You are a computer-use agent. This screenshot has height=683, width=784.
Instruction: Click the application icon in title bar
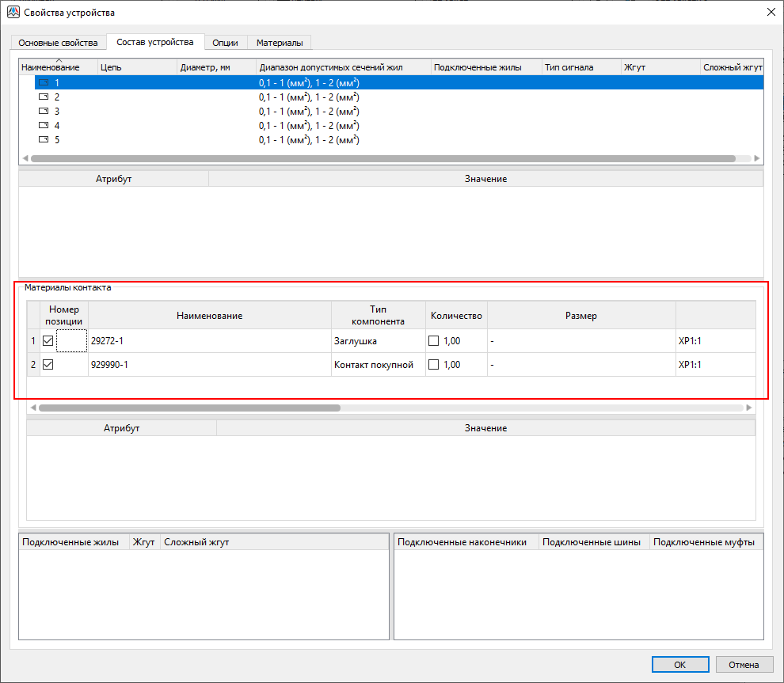pyautogui.click(x=13, y=12)
